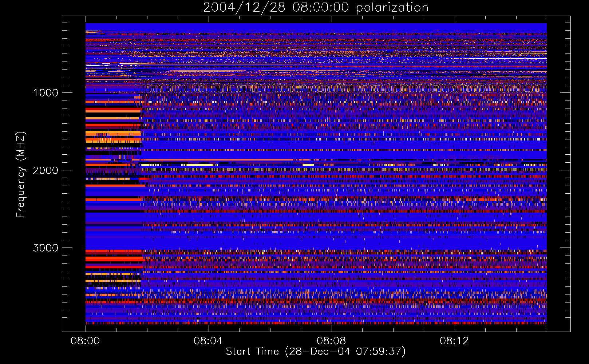
Task: Click the plot title "2004/12/28 08:00:00 polarization"
Action: tap(316, 8)
